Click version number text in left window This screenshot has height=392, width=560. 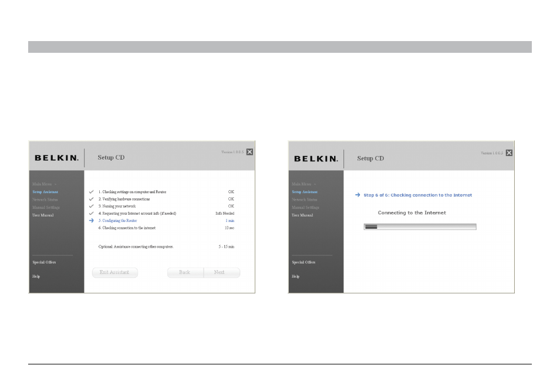click(x=232, y=152)
